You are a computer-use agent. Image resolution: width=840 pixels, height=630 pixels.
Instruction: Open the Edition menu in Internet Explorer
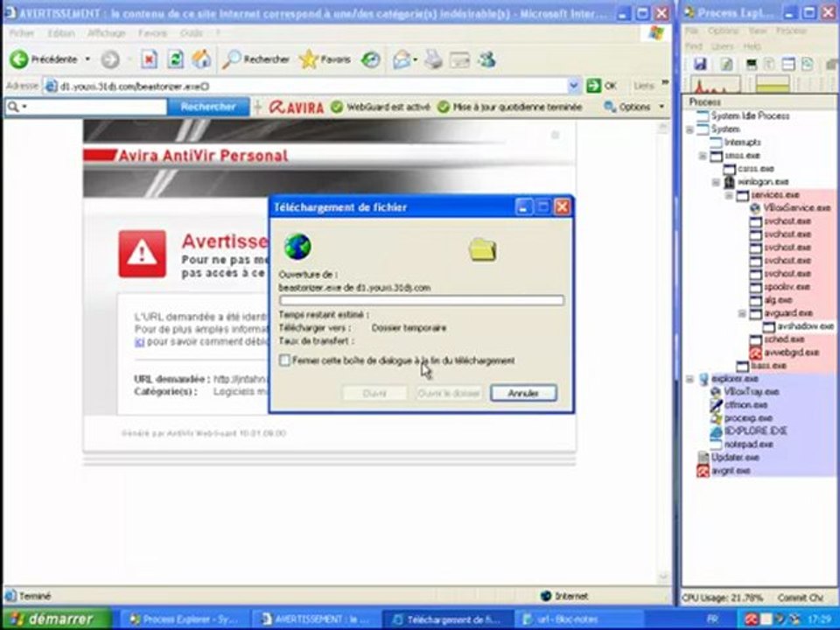pos(61,33)
